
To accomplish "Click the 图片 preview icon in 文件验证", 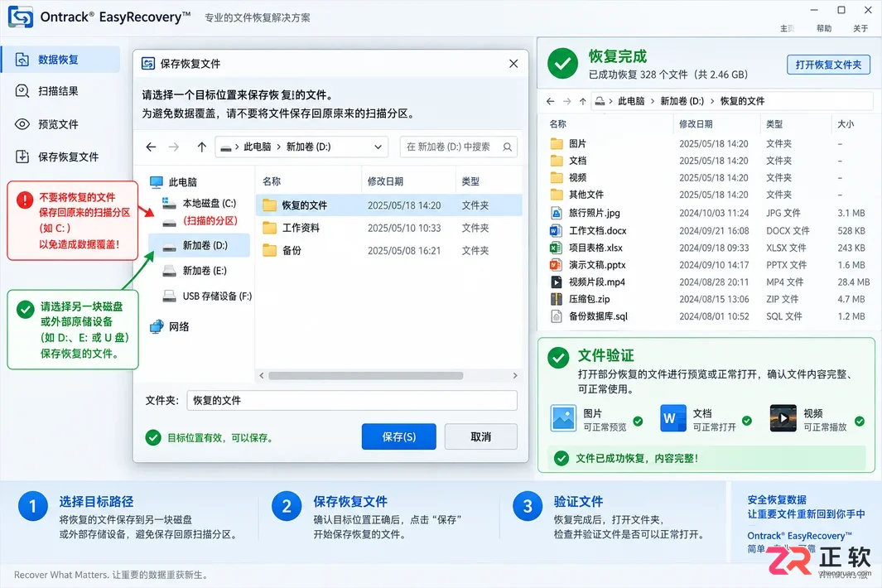I will (563, 418).
